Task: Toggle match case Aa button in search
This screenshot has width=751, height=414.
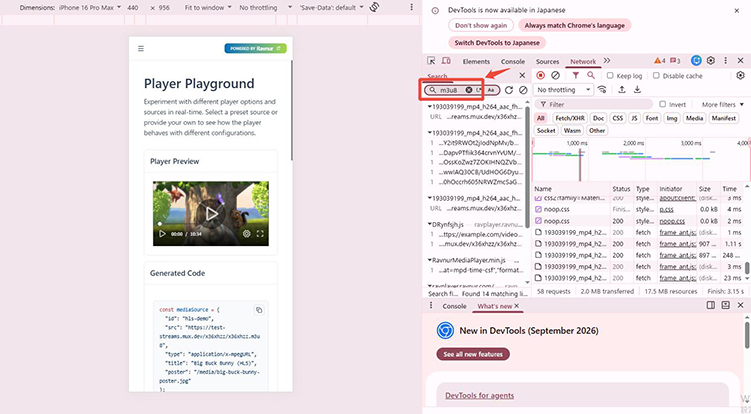Action: click(490, 90)
